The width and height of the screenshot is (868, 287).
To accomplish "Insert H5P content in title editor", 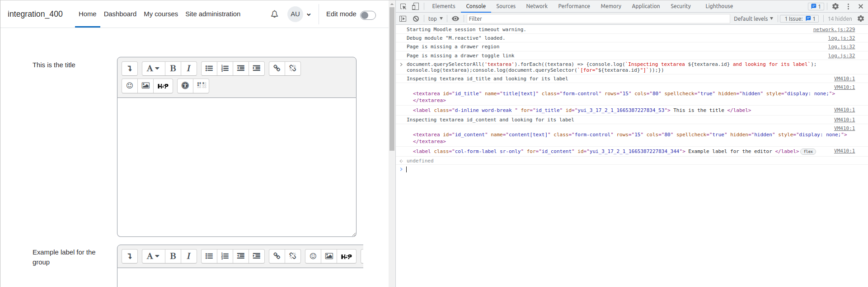I will tap(163, 86).
